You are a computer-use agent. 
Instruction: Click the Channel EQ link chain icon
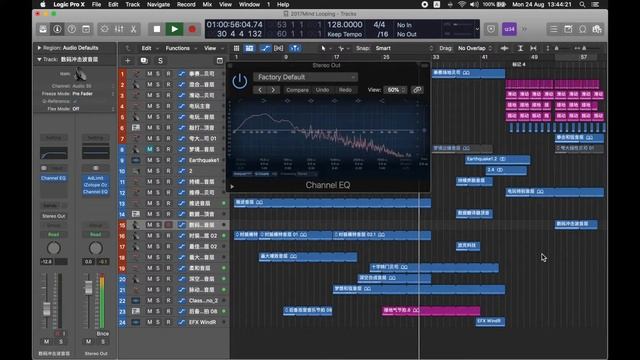pyautogui.click(x=417, y=90)
